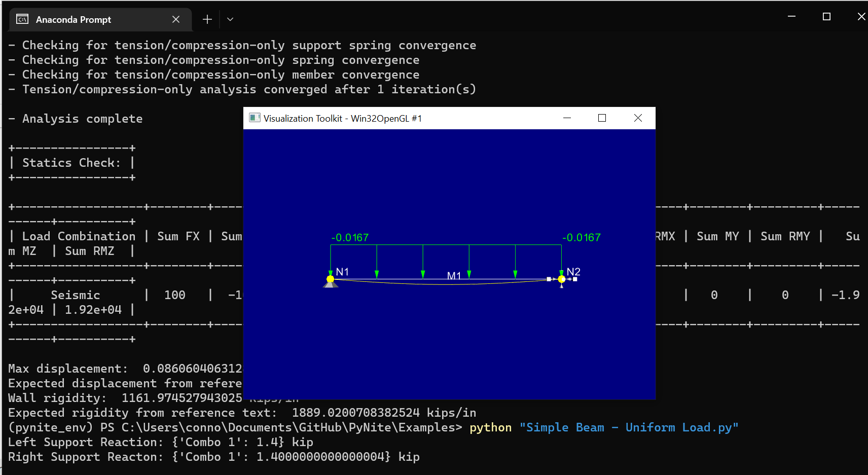Close the Anaconda Prompt tab
The image size is (868, 475).
[176, 19]
